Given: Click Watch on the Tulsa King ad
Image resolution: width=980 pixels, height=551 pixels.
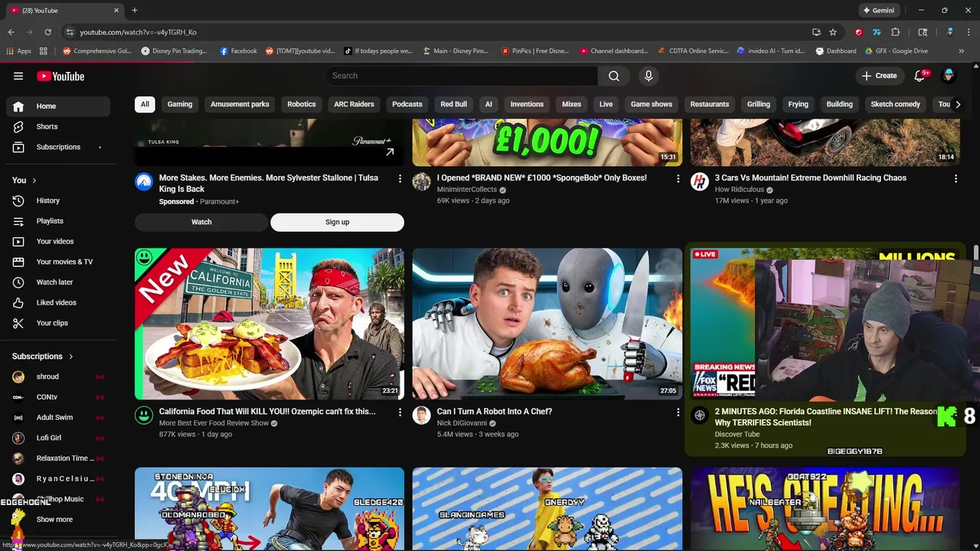Looking at the screenshot, I should pyautogui.click(x=201, y=222).
